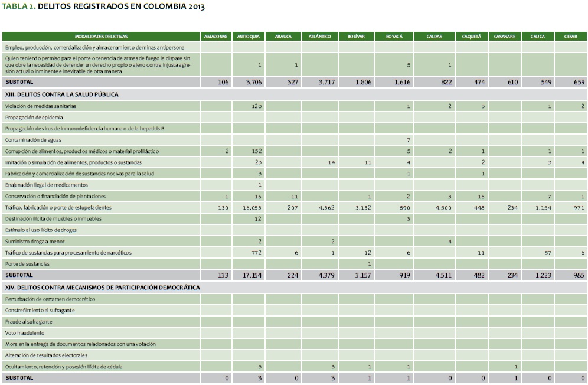Click the 'Suministro droga a menor' row label
The width and height of the screenshot is (588, 385).
[35, 242]
